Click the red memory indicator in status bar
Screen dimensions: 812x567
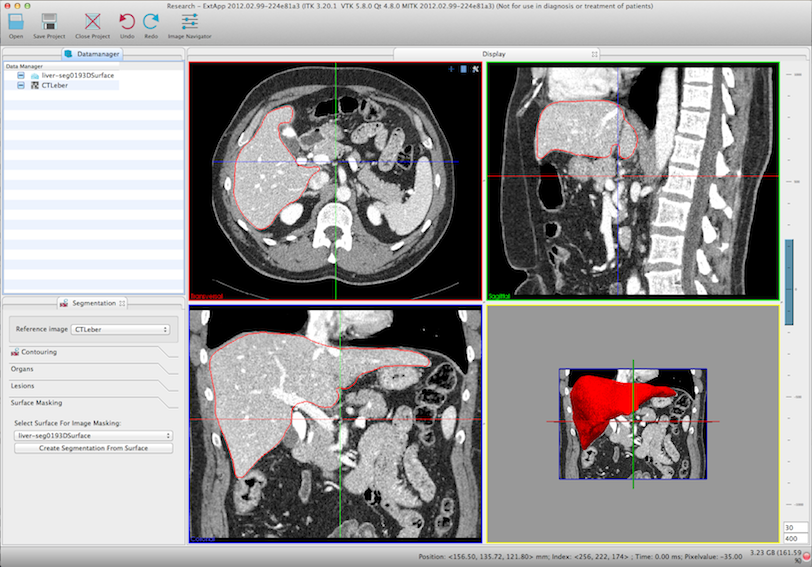tap(806, 556)
